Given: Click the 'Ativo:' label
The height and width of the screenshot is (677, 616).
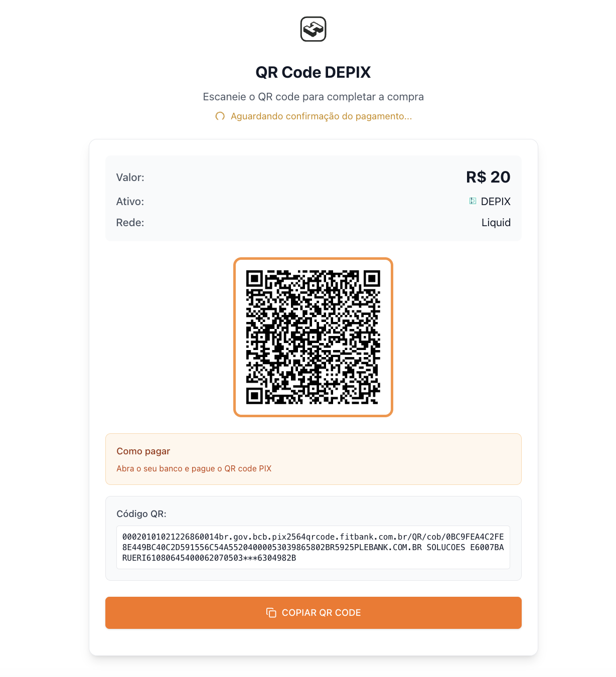Looking at the screenshot, I should point(130,202).
